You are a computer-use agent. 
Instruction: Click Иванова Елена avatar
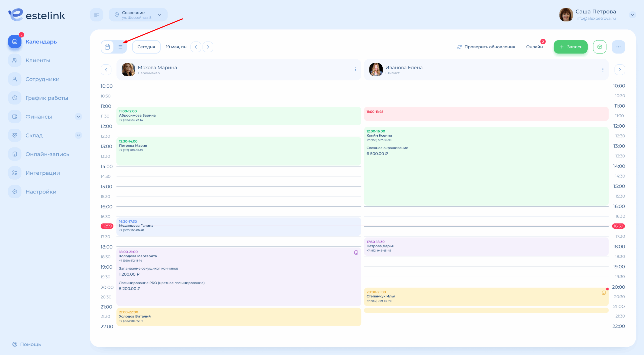pos(376,70)
